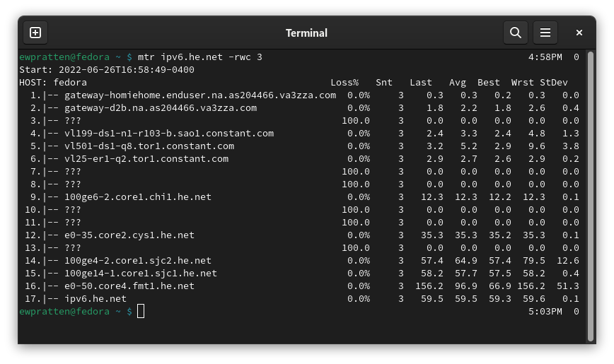Click hop 17 ipv6.he.net hostname

95,299
